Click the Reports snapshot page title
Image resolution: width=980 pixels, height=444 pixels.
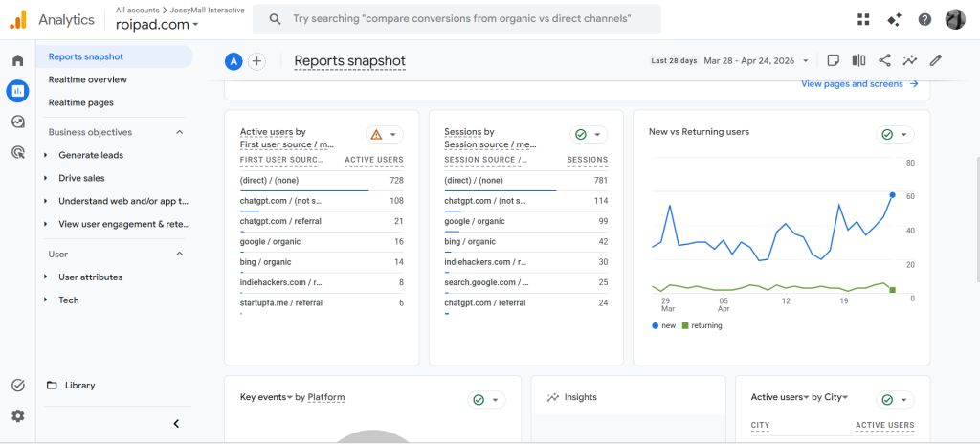click(350, 60)
